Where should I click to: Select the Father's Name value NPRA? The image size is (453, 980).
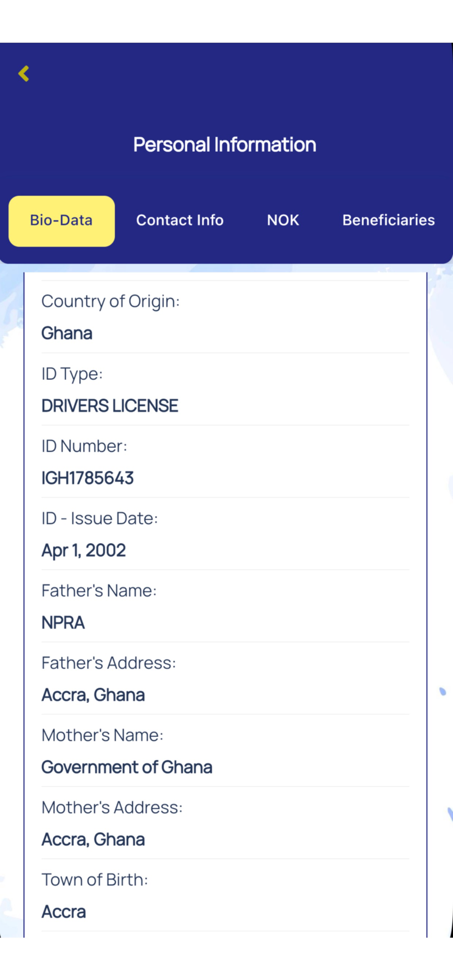(x=63, y=623)
